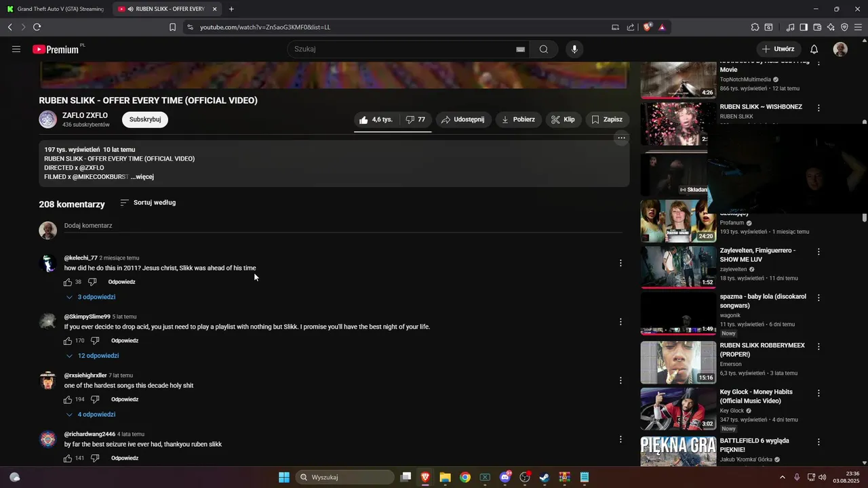Open ZAFLO ZXFLO channel avatar

coord(48,119)
